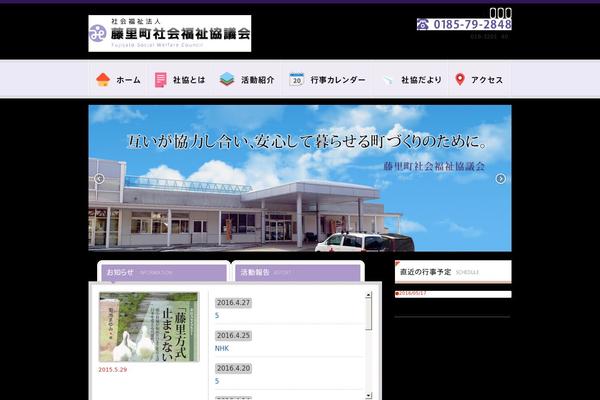600x400 pixels.
Task: Click the 2016.4.25 news date
Action: click(x=233, y=336)
